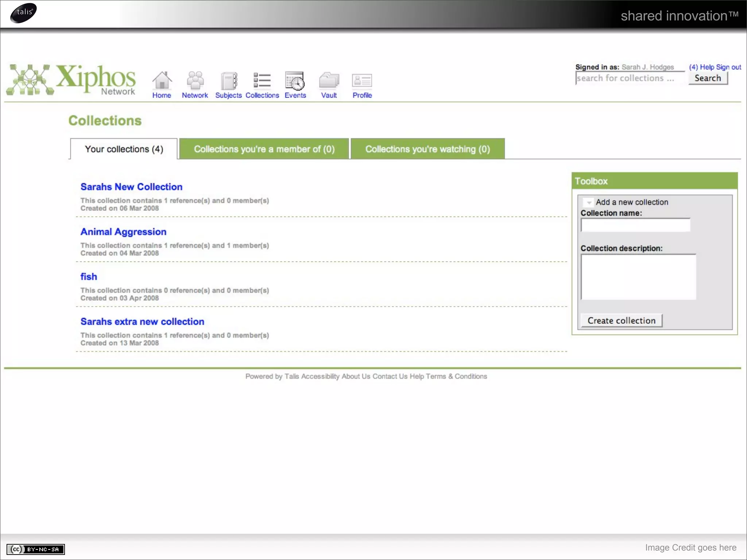
Task: Open the (4) notifications link
Action: coord(693,67)
